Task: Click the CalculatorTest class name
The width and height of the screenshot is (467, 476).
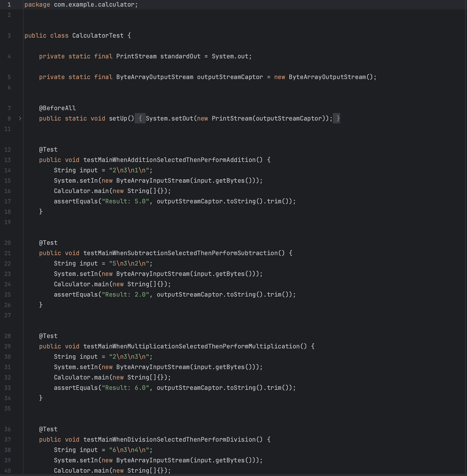Action: (x=98, y=36)
